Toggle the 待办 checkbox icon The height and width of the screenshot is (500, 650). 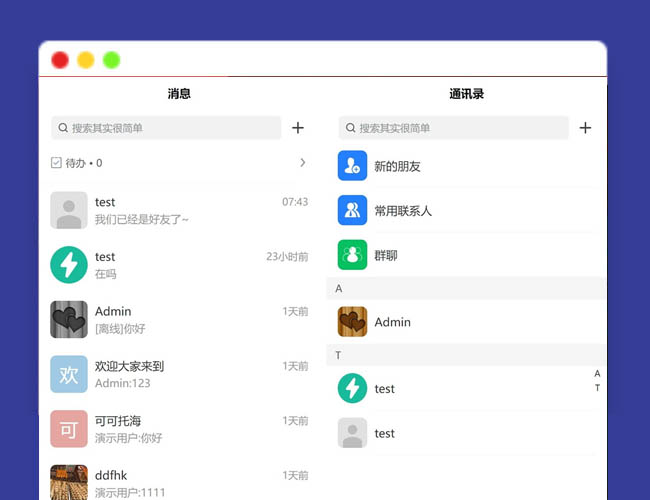[x=56, y=163]
